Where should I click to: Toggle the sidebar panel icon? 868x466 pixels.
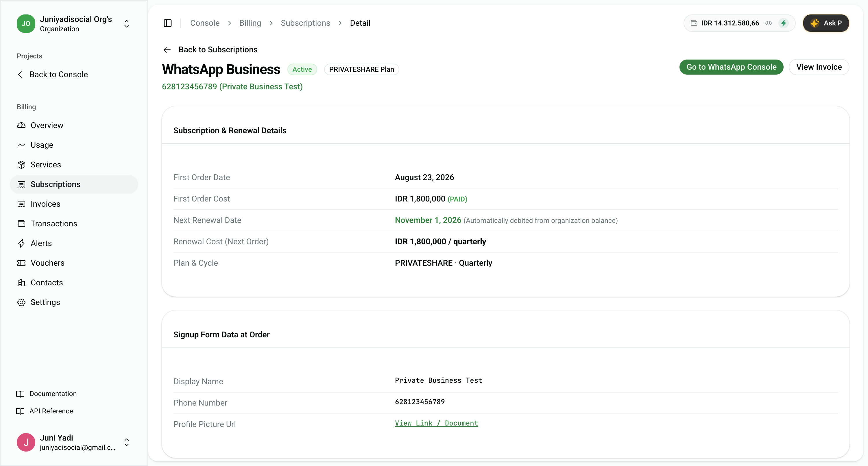(x=167, y=23)
